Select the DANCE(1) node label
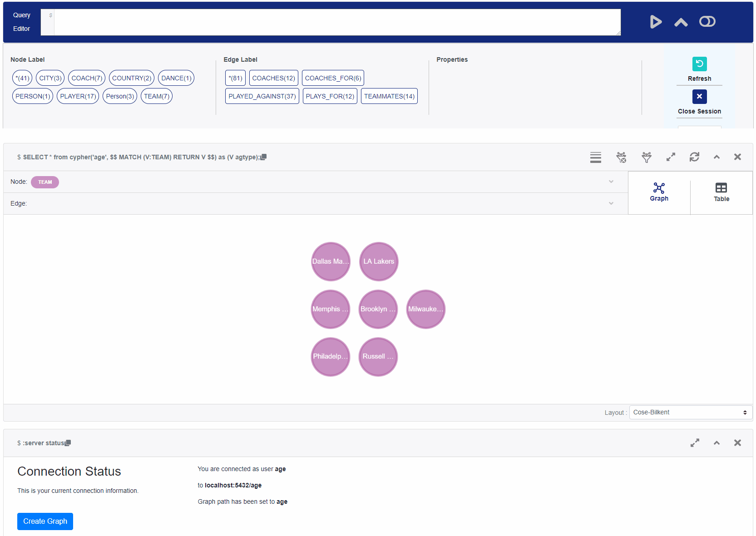The image size is (756, 536). [x=176, y=78]
